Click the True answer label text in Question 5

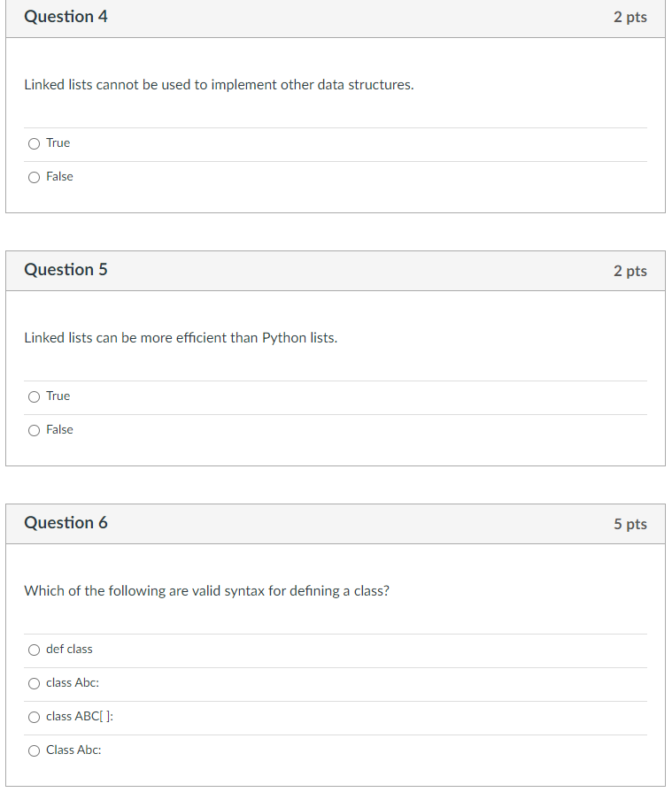(x=58, y=396)
